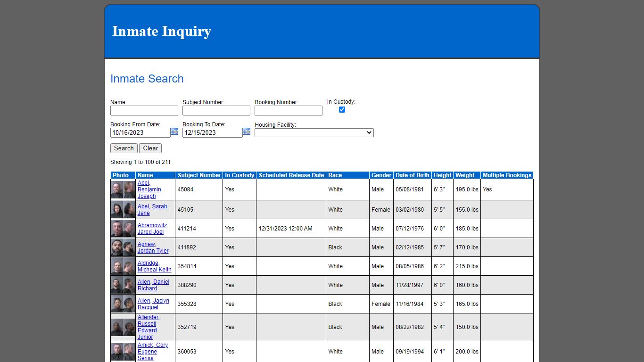Open Abel, Sarah Jane inmate record
644x362 pixels.
(x=152, y=210)
